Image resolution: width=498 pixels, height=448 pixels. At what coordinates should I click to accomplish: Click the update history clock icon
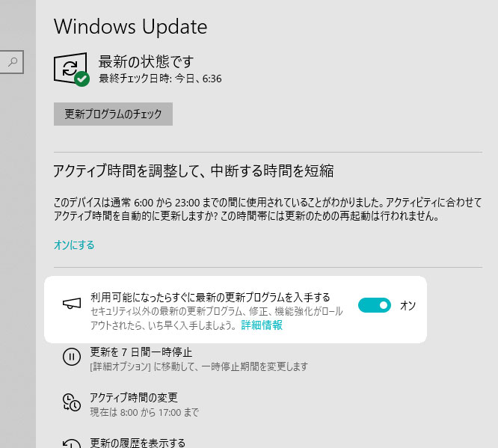click(x=72, y=444)
